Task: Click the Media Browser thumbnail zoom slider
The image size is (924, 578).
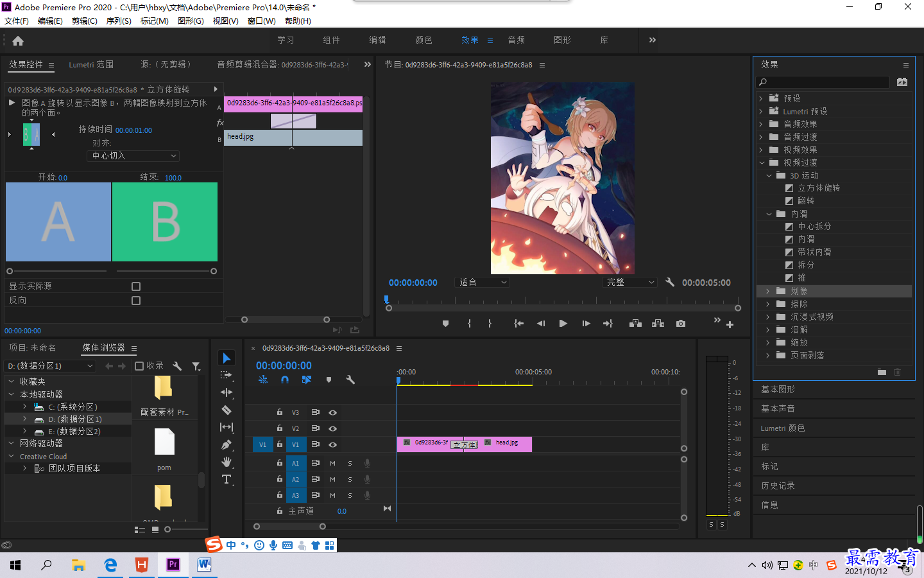Action: [167, 529]
